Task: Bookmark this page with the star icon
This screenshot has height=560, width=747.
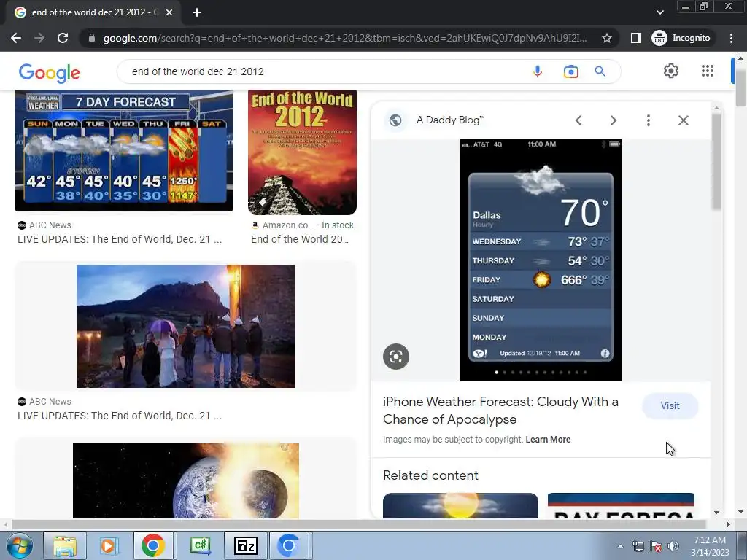Action: point(606,38)
